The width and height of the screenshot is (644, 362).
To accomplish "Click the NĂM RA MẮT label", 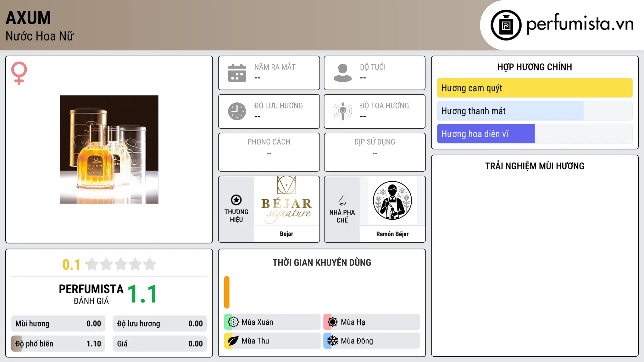I will click(x=275, y=67).
